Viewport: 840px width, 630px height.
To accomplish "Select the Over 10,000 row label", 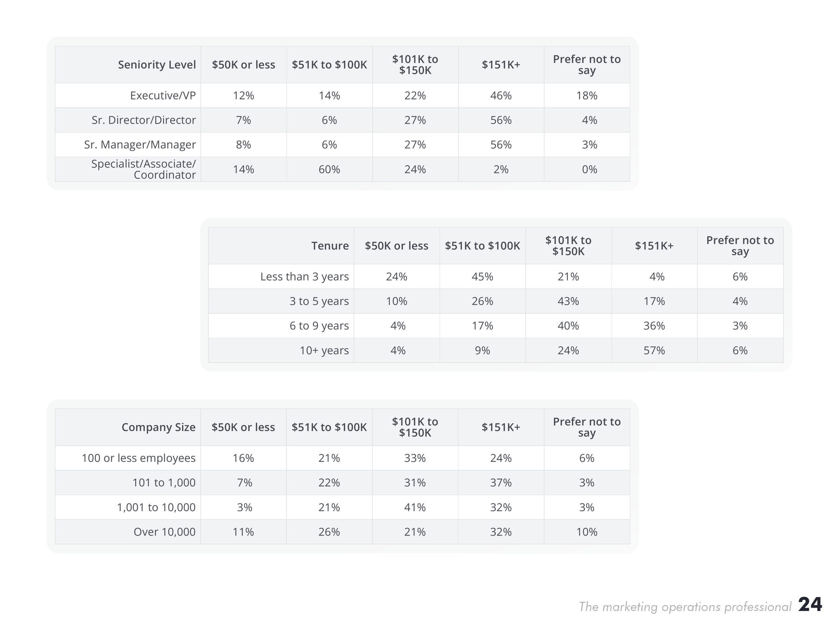I will 164,532.
